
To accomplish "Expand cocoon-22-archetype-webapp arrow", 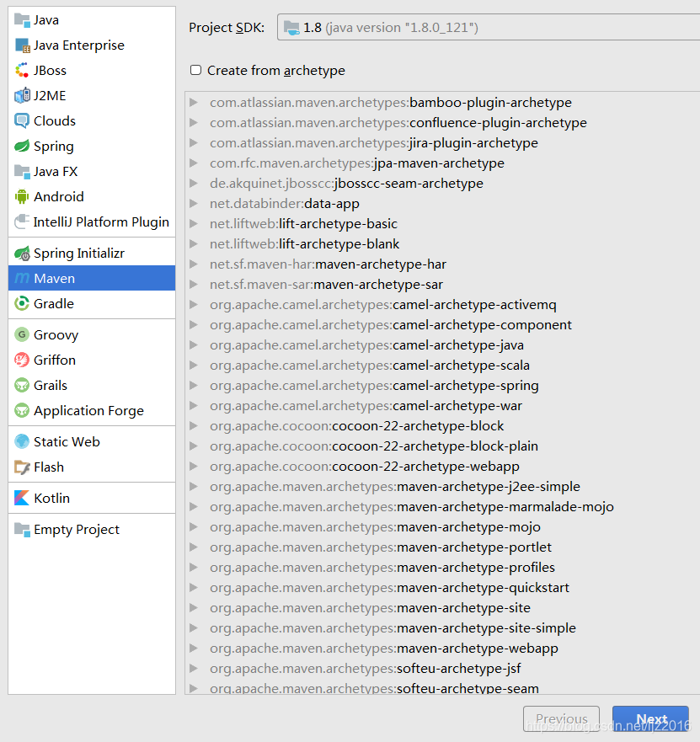I will pyautogui.click(x=194, y=466).
